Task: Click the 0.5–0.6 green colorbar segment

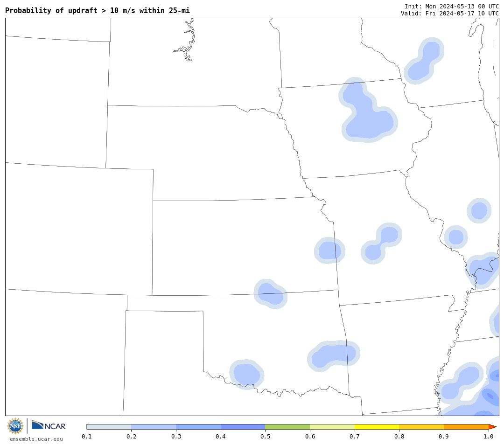Action: (287, 427)
